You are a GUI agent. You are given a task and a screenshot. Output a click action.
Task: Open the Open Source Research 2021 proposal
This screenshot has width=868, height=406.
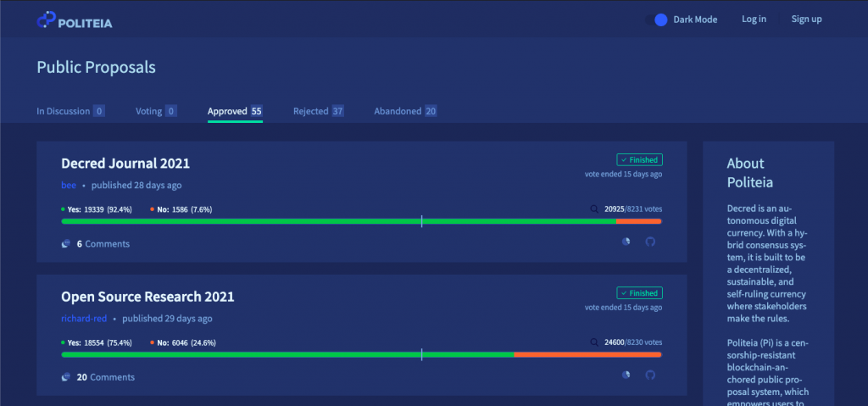pos(147,297)
